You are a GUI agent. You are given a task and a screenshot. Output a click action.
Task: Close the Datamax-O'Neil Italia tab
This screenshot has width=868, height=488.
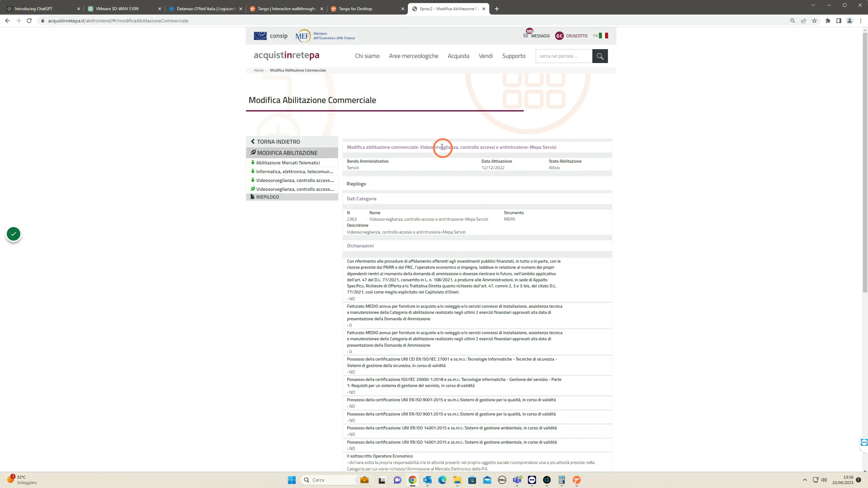coord(241,9)
